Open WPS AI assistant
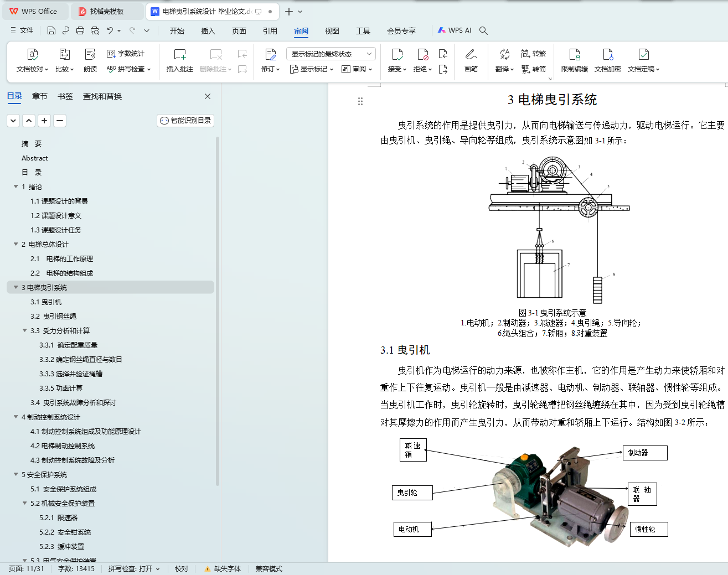 tap(455, 30)
